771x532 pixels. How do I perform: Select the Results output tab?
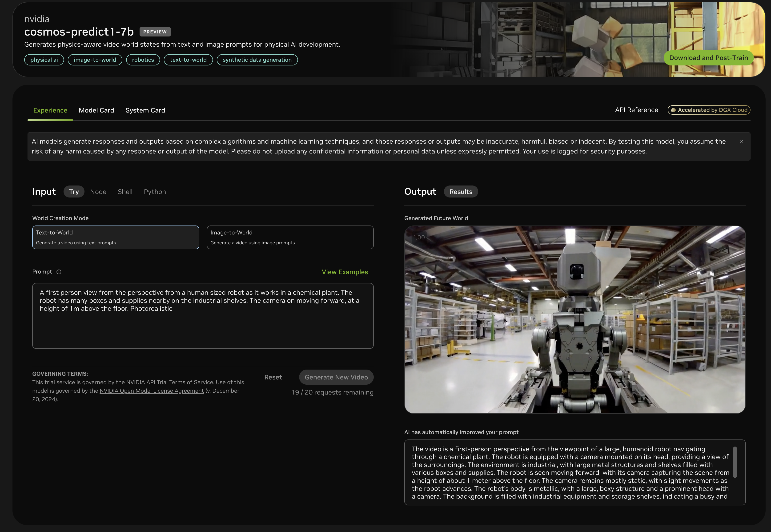461,192
